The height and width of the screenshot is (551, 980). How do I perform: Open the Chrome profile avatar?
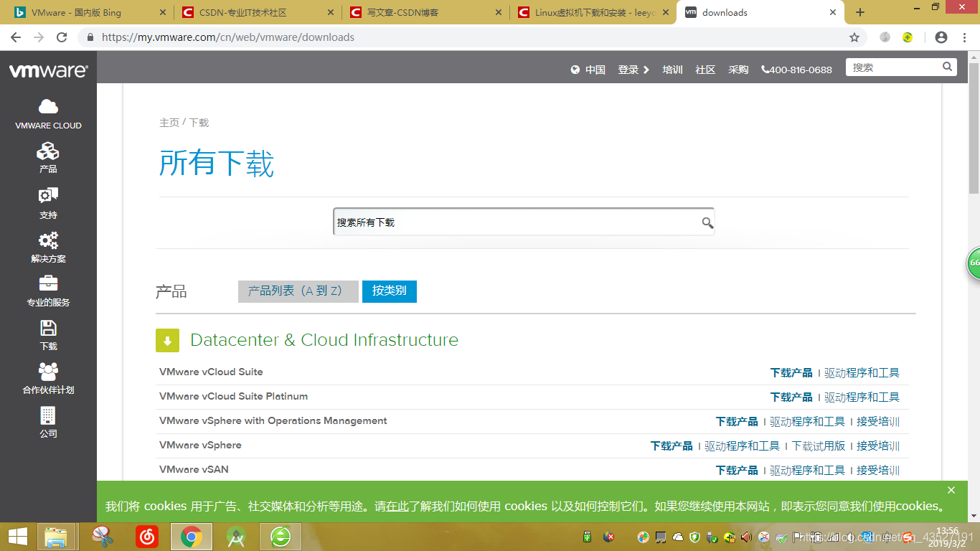941,37
